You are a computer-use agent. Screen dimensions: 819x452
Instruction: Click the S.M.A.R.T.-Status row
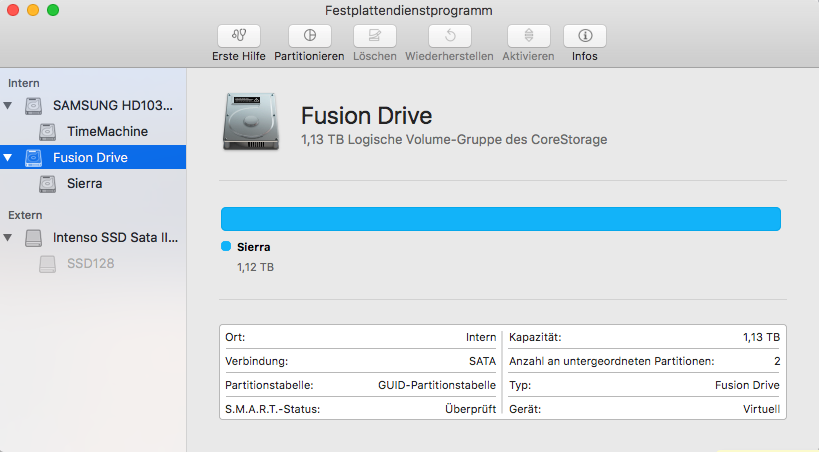coord(360,409)
